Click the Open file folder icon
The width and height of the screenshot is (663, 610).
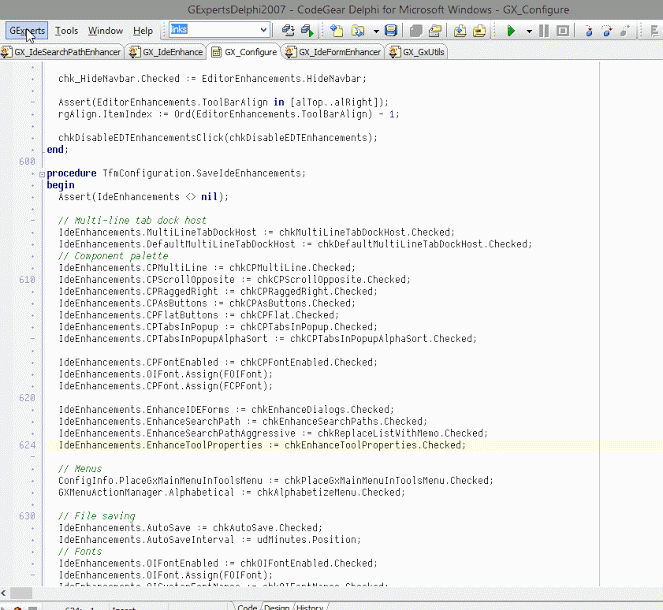click(x=357, y=31)
